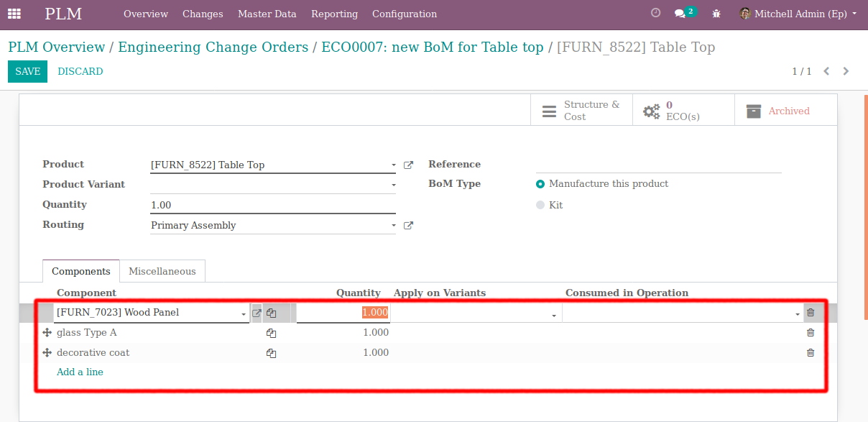Viewport: 868px width, 422px height.
Task: Click the debug bug icon
Action: click(716, 14)
